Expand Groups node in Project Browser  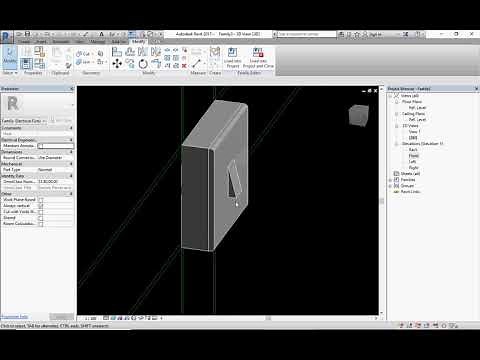[x=390, y=186]
